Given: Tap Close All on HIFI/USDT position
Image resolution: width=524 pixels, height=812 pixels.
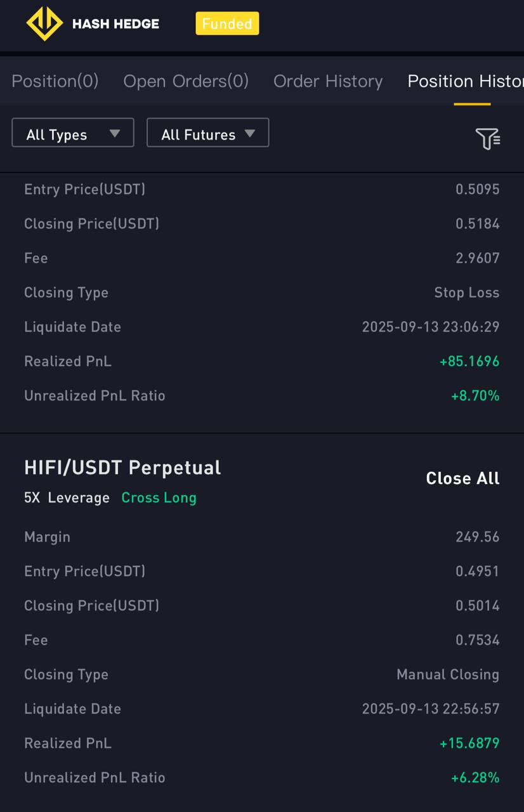Looking at the screenshot, I should (463, 478).
